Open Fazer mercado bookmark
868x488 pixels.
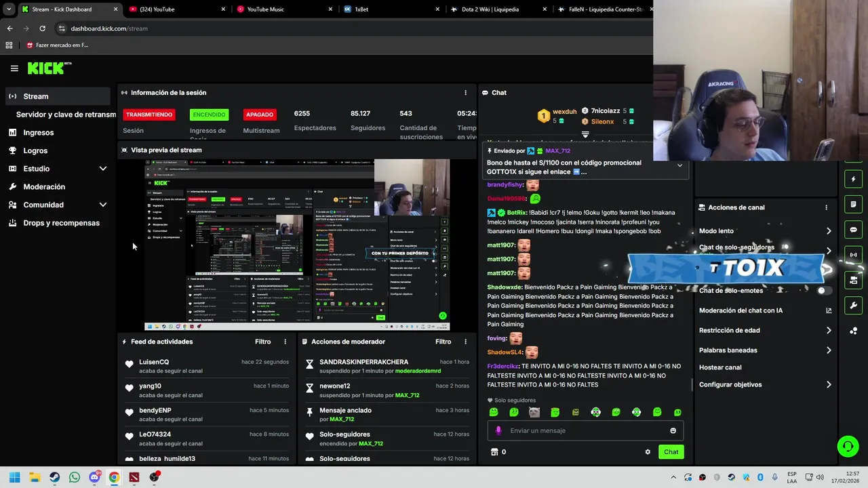(x=57, y=45)
